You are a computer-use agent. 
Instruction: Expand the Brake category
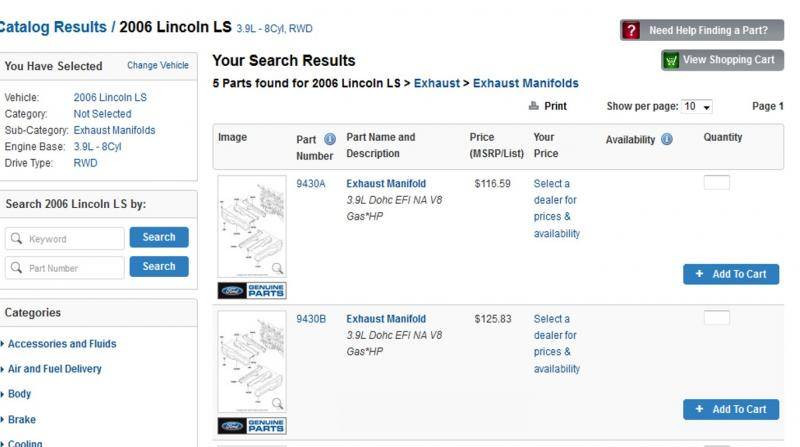(21, 420)
